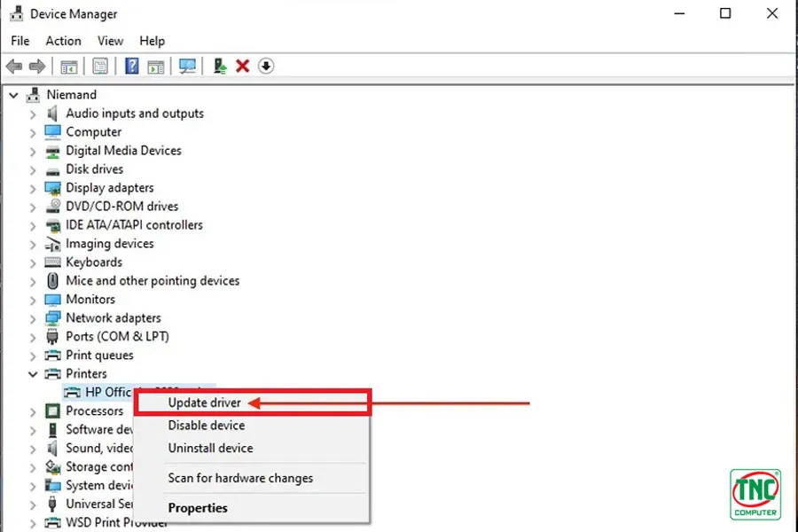Viewport: 798px width, 532px height.
Task: Select the Display adapters label
Action: (110, 188)
